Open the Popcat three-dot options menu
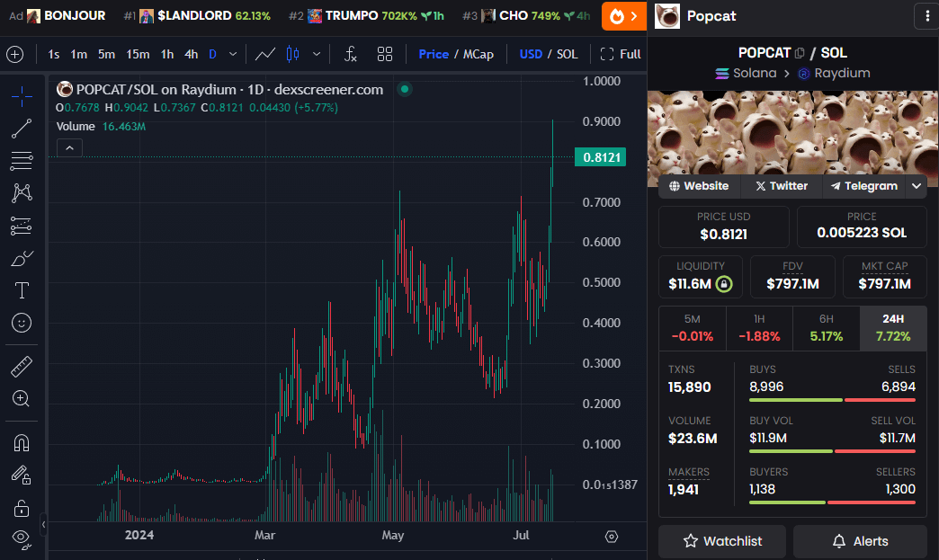This screenshot has width=939, height=560. point(927,16)
